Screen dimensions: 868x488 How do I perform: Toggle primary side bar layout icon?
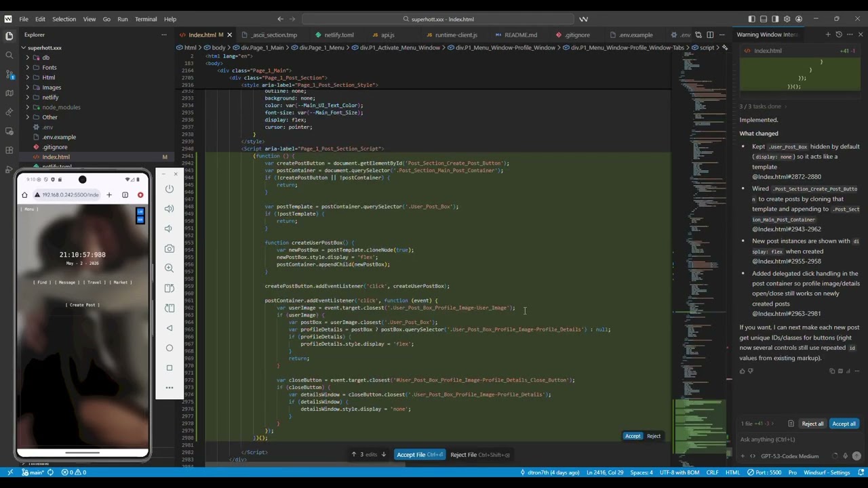click(x=751, y=19)
